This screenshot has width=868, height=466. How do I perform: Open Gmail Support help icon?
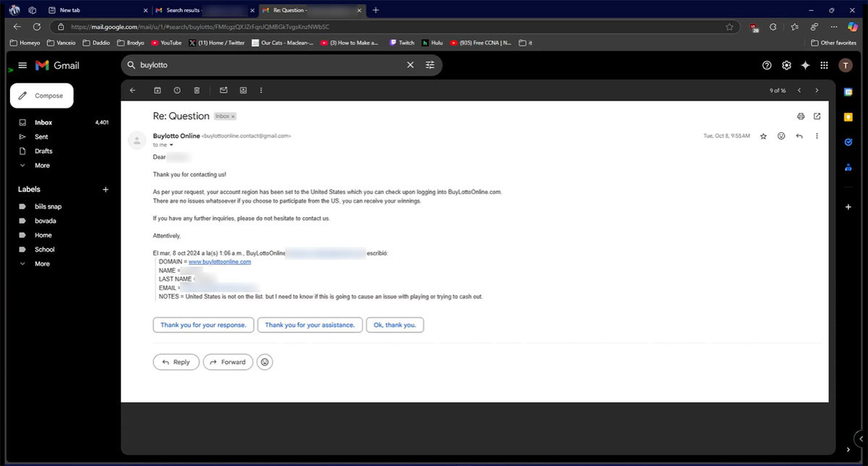point(767,65)
